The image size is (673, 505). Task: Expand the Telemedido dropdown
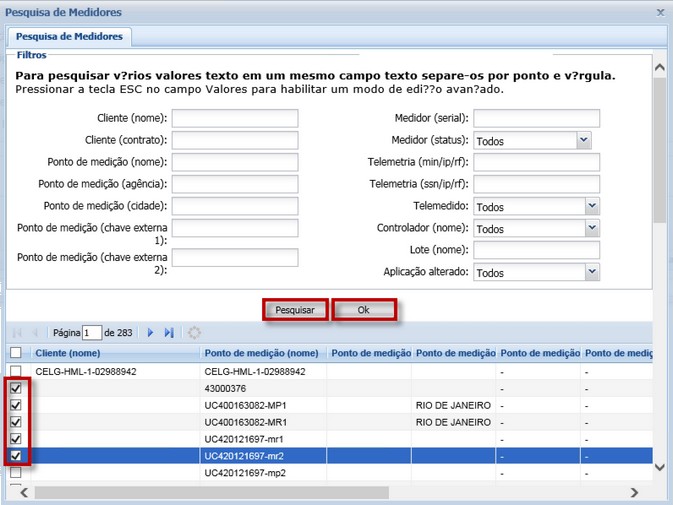(x=592, y=206)
